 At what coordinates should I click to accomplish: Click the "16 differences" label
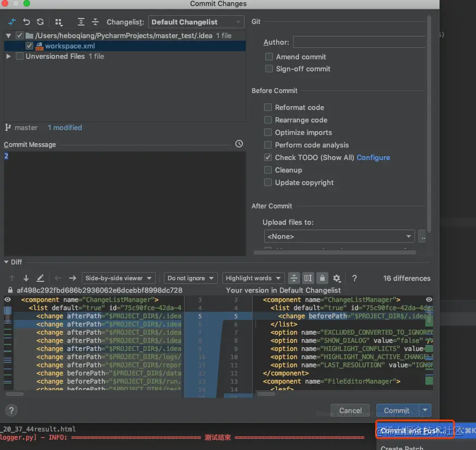pos(406,278)
